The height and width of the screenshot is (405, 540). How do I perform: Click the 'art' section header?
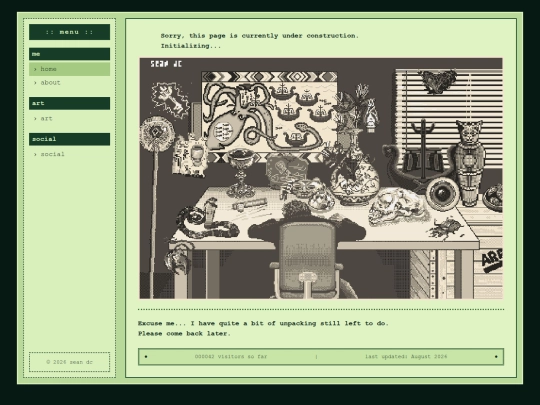tap(69, 103)
